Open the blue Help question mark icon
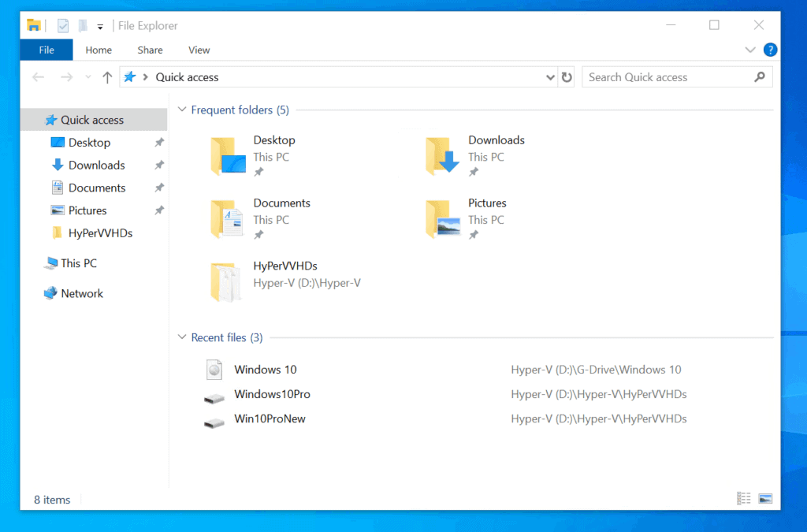 (770, 50)
